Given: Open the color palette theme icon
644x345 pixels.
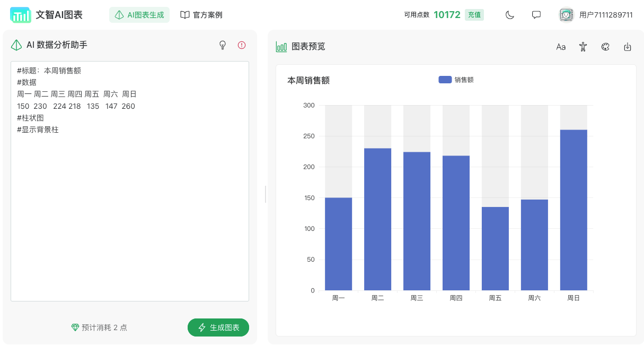Looking at the screenshot, I should point(605,47).
